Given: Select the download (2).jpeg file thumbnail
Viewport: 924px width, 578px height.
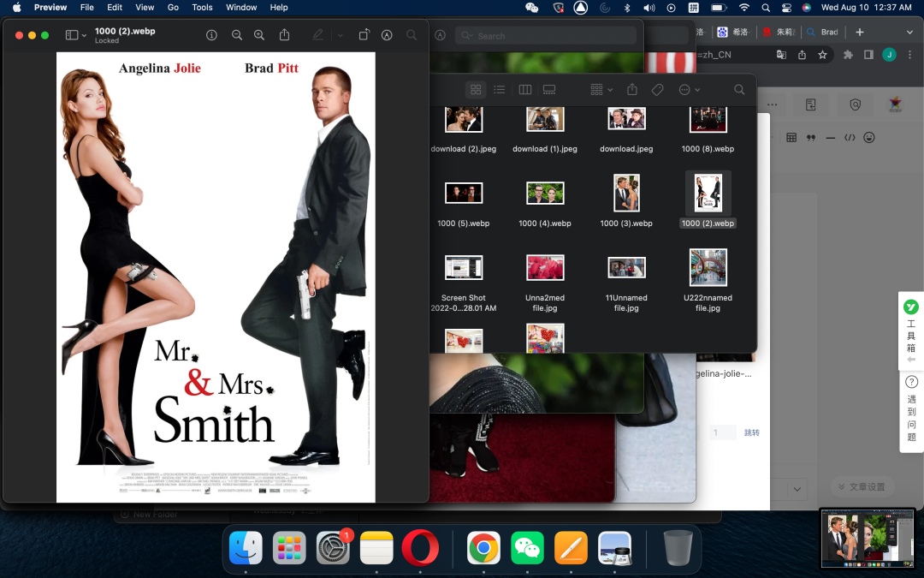Looking at the screenshot, I should click(464, 120).
